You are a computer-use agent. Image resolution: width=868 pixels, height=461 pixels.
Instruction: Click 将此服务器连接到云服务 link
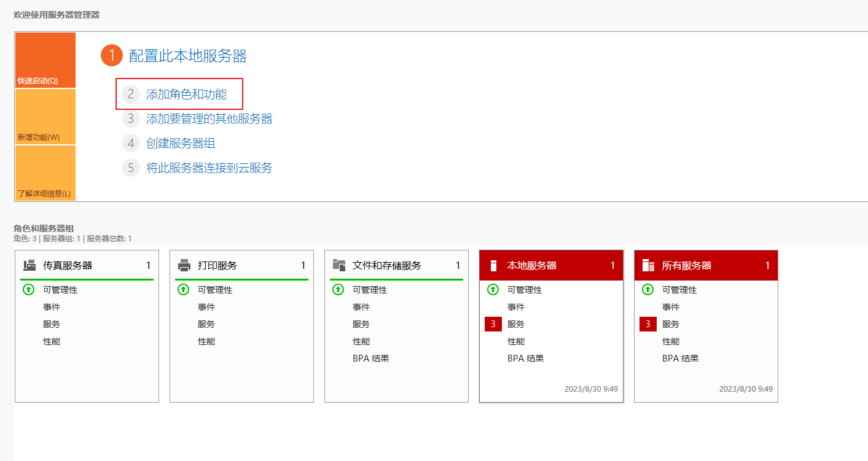[x=209, y=168]
